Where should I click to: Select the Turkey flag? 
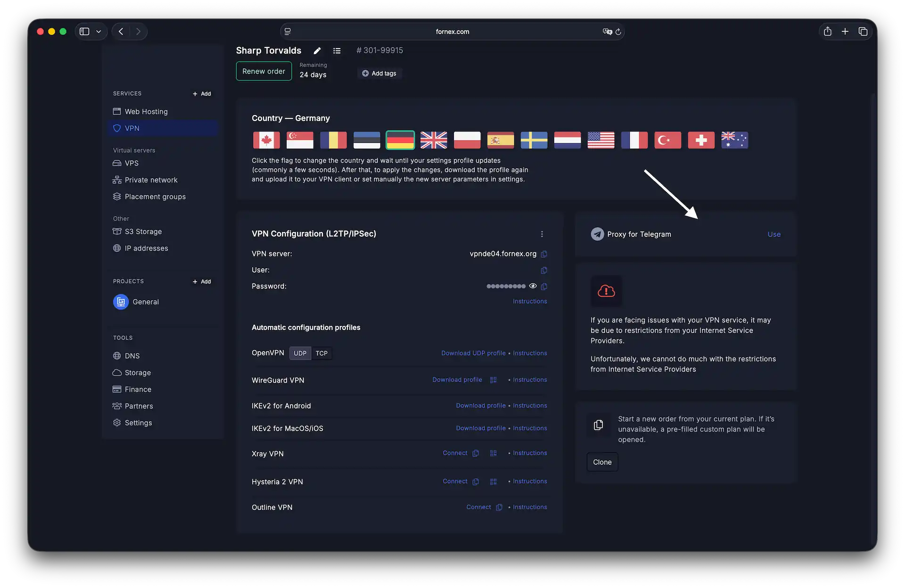668,140
